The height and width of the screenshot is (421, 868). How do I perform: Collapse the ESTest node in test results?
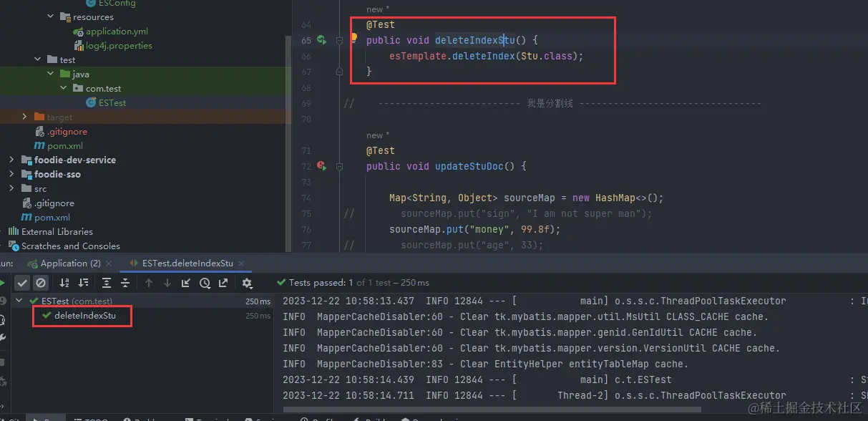coord(21,301)
